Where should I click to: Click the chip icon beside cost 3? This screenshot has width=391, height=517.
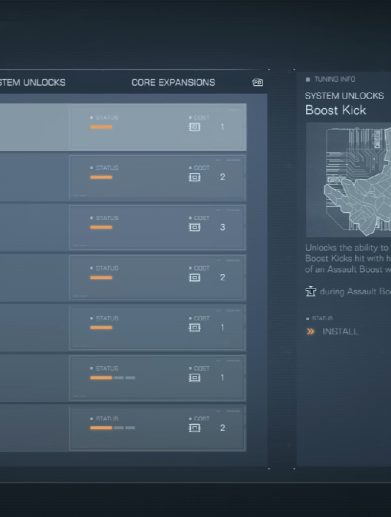pos(195,227)
